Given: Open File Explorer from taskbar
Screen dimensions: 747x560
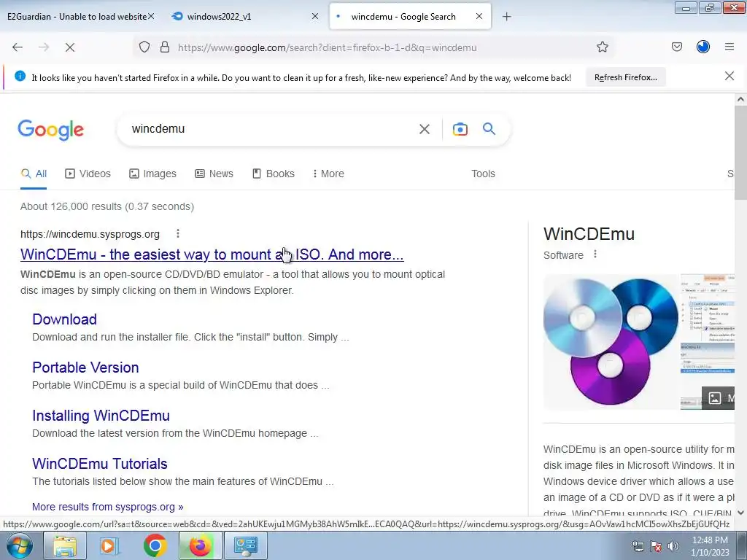Looking at the screenshot, I should coord(65,545).
